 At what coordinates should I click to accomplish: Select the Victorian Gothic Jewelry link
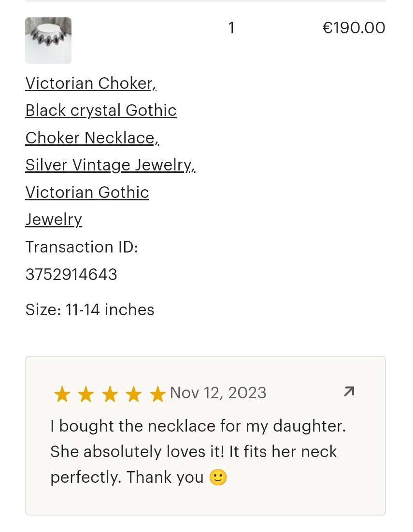pos(87,192)
